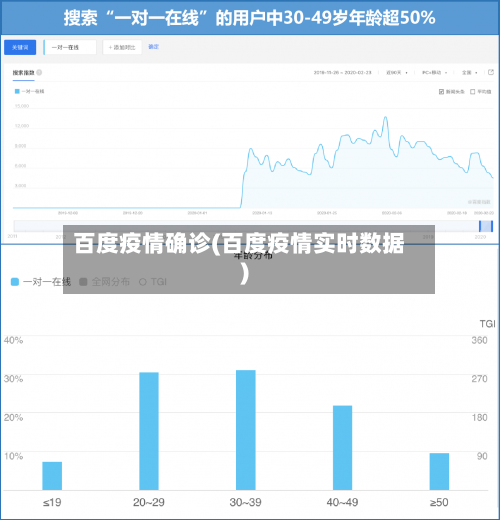Focus the 一对一在线 keyword input field
The width and height of the screenshot is (500, 520).
[70, 47]
